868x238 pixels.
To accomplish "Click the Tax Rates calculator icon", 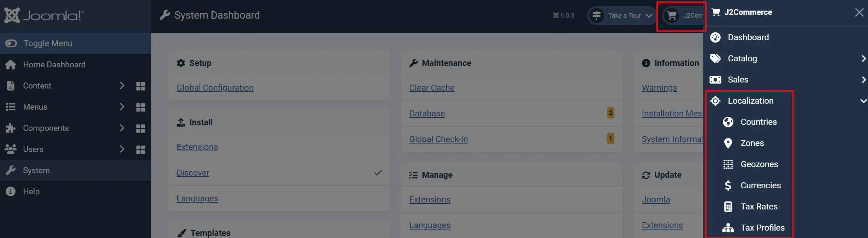I will (x=728, y=207).
